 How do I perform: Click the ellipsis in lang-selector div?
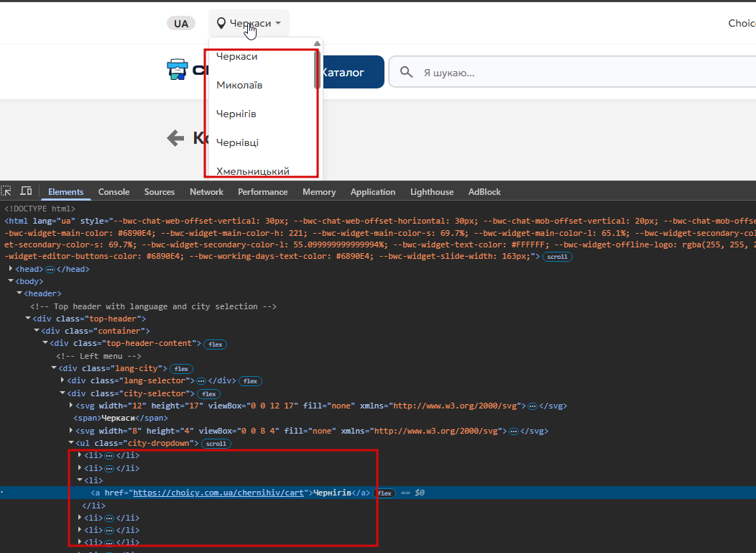coord(201,380)
